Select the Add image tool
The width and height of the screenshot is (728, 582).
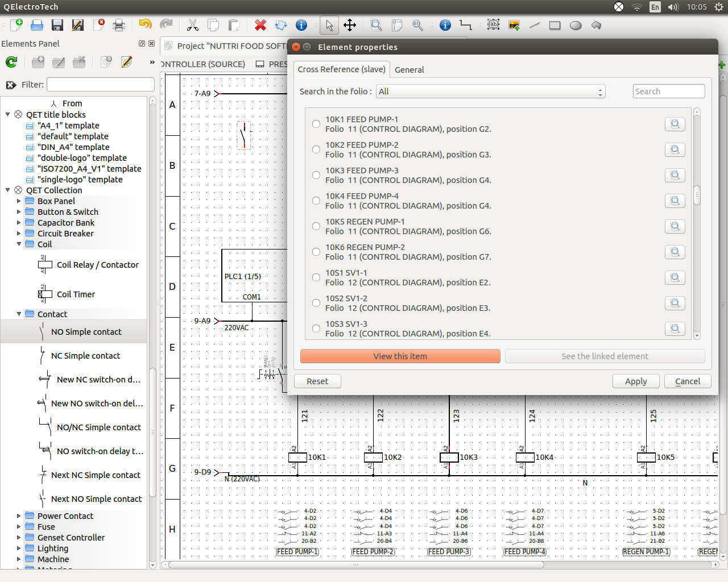click(x=514, y=25)
